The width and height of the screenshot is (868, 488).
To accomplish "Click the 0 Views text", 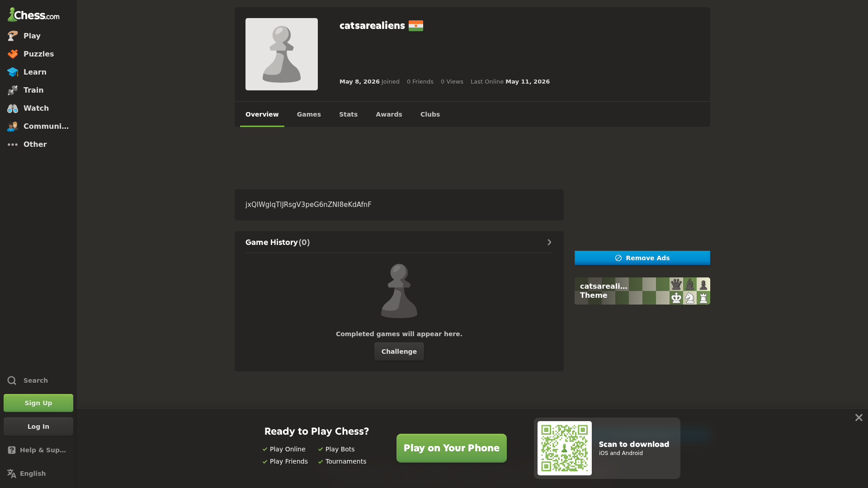I will click(x=452, y=82).
